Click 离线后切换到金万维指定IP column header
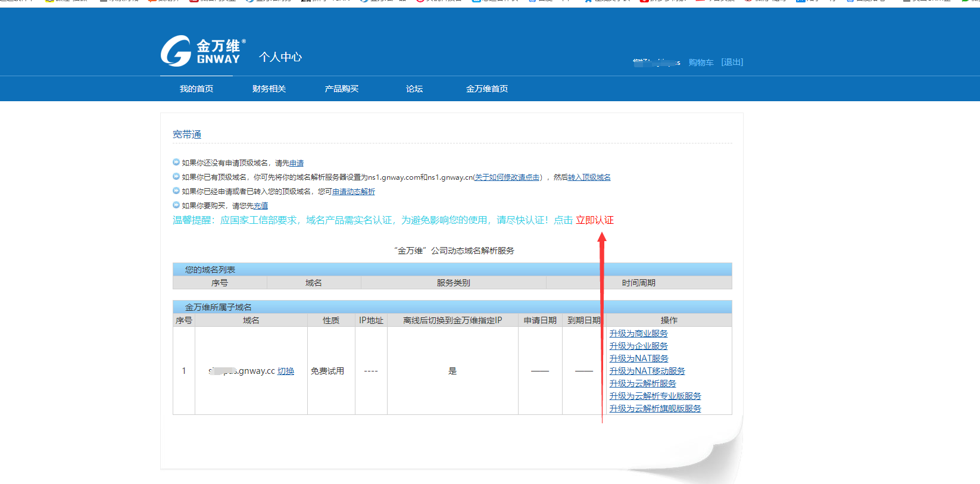980x484 pixels. click(x=452, y=320)
